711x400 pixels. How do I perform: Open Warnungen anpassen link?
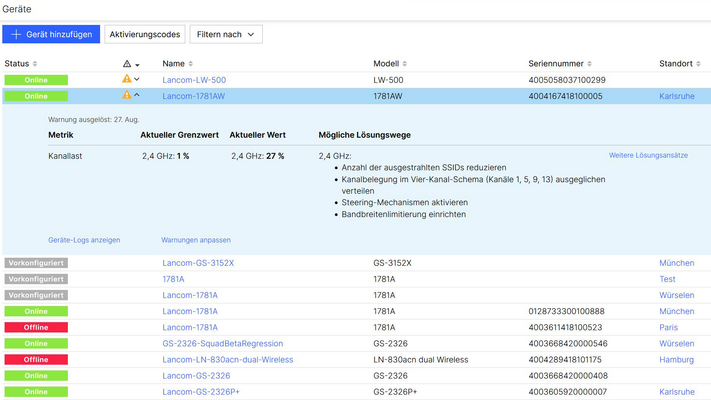196,240
